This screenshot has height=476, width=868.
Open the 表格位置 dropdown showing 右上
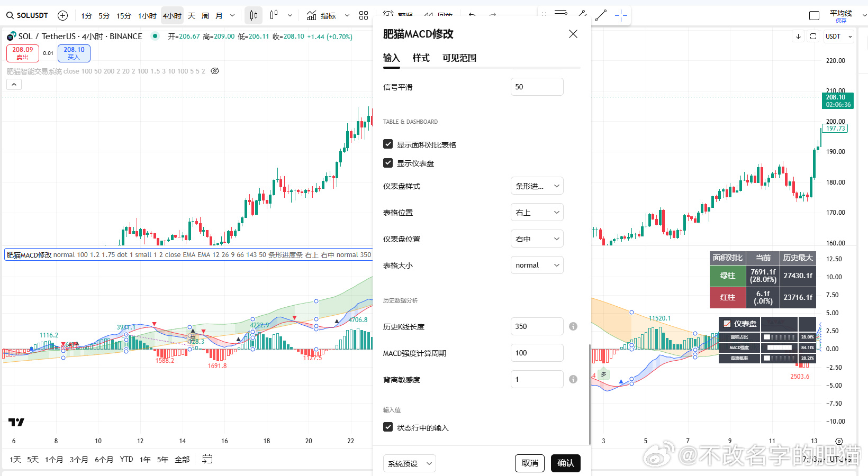537,212
